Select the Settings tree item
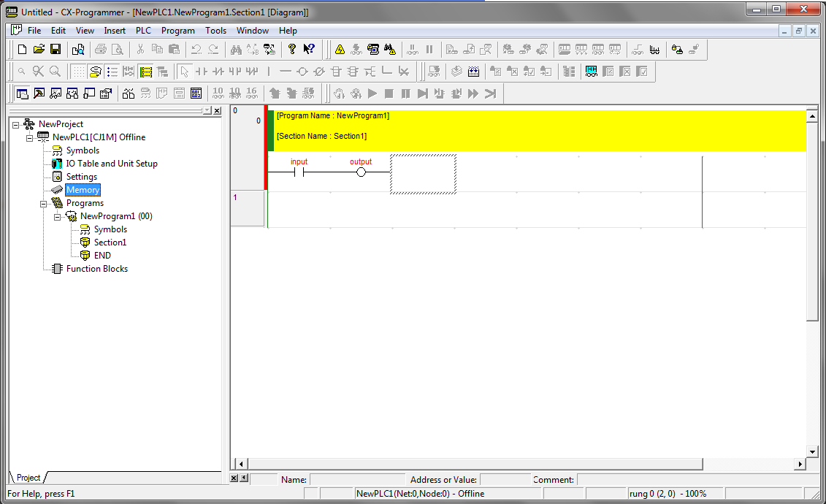 82,177
